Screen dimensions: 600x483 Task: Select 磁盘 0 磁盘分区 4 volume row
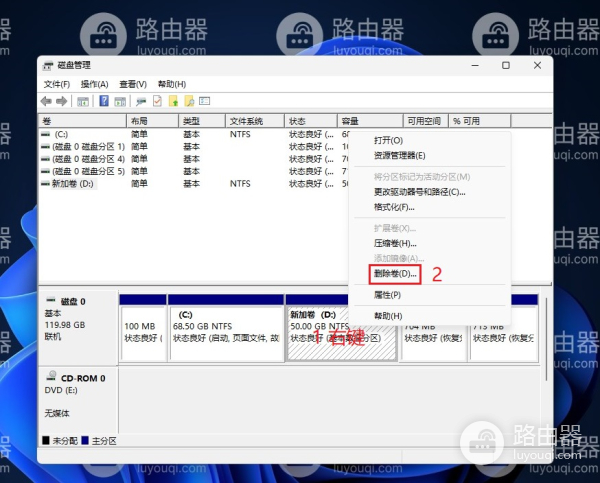pyautogui.click(x=194, y=159)
